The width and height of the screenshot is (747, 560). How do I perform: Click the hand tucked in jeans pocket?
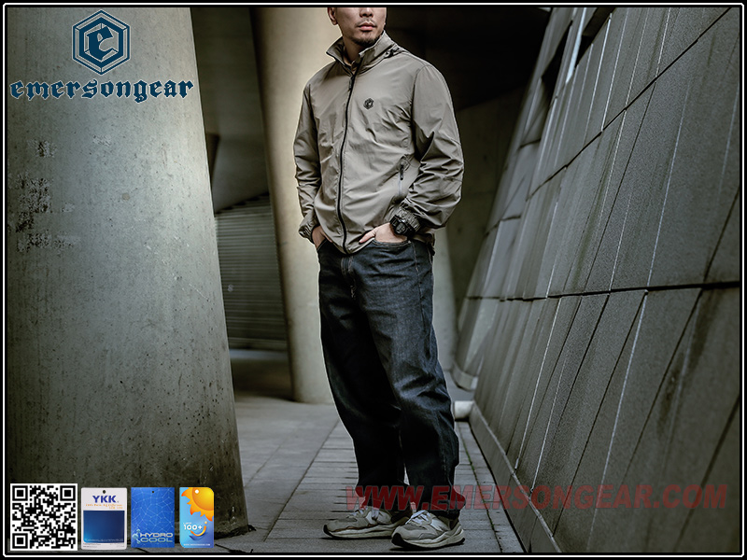pyautogui.click(x=383, y=233)
